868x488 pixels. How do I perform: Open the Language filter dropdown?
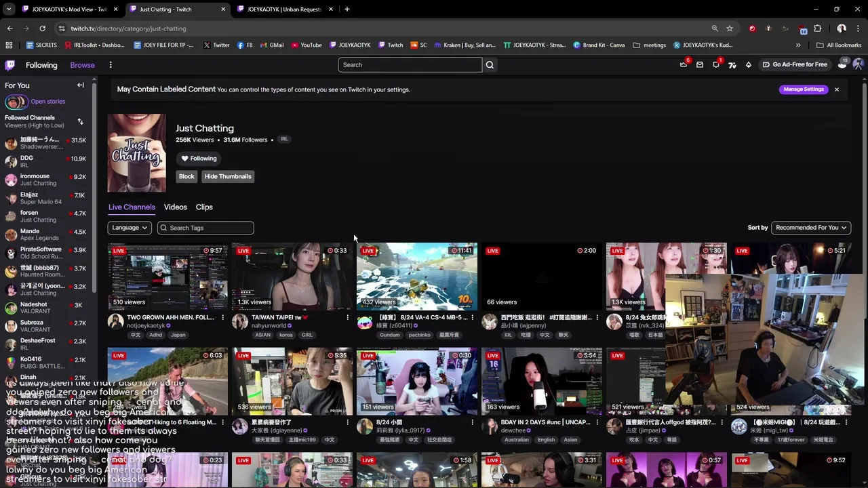pyautogui.click(x=130, y=228)
